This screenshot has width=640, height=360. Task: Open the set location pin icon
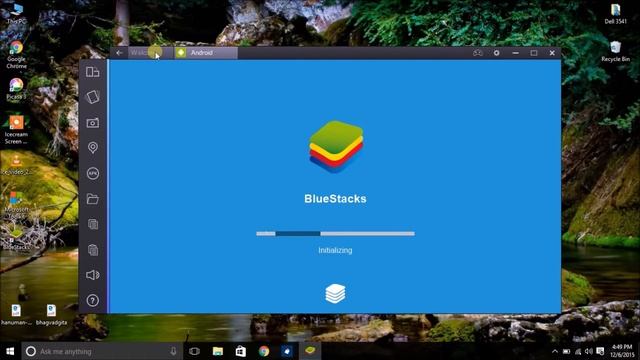(x=93, y=147)
